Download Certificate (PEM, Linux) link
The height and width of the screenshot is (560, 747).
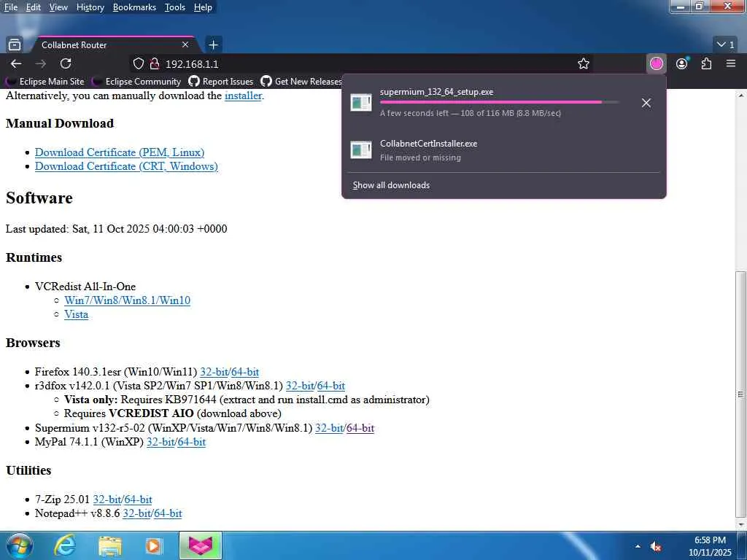point(120,152)
